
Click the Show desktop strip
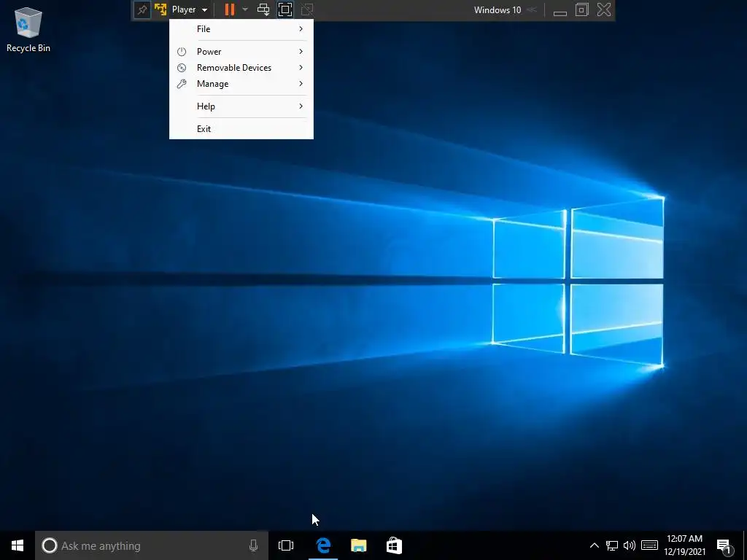pos(745,545)
